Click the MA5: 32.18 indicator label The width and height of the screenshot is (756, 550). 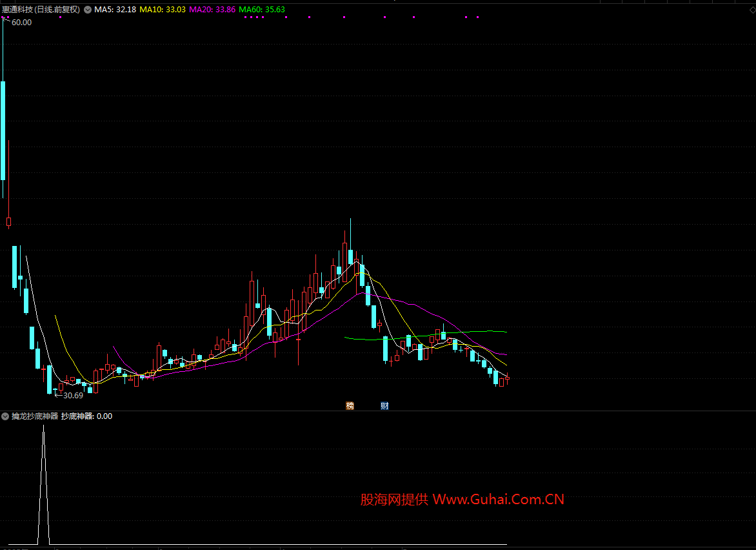pos(115,10)
